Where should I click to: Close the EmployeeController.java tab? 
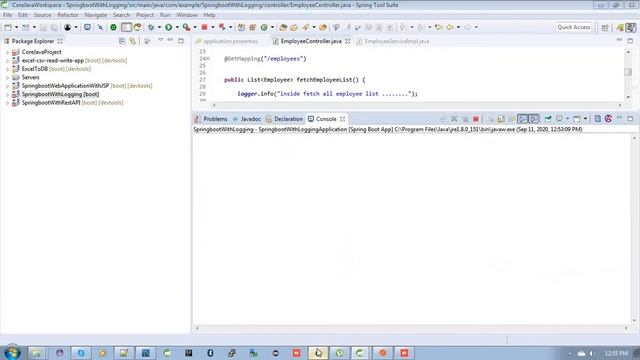tap(347, 41)
